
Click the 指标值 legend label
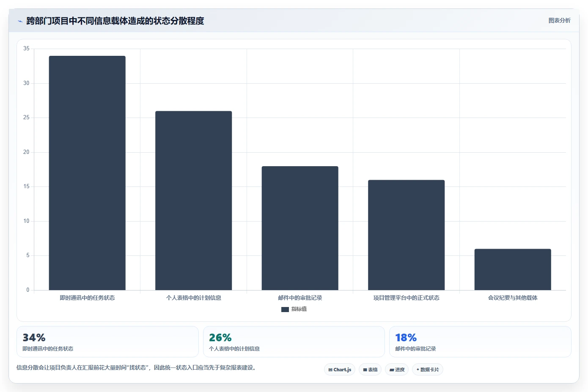click(299, 309)
